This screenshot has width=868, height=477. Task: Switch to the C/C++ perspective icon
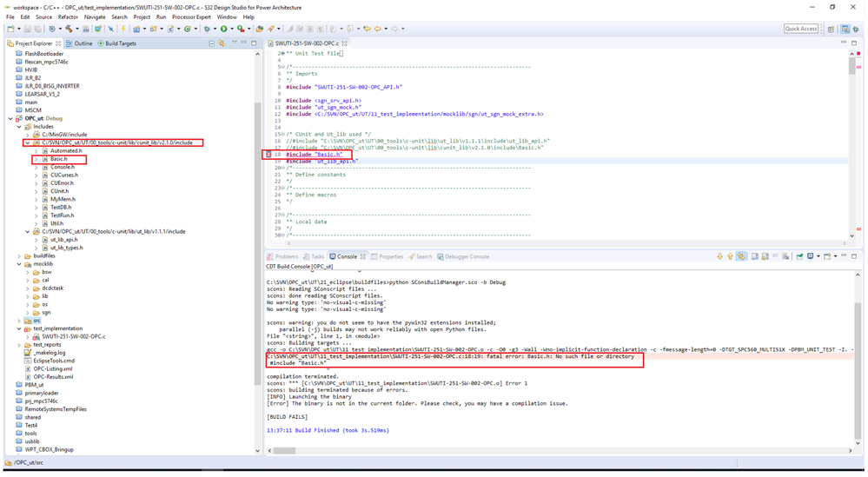pyautogui.click(x=845, y=29)
